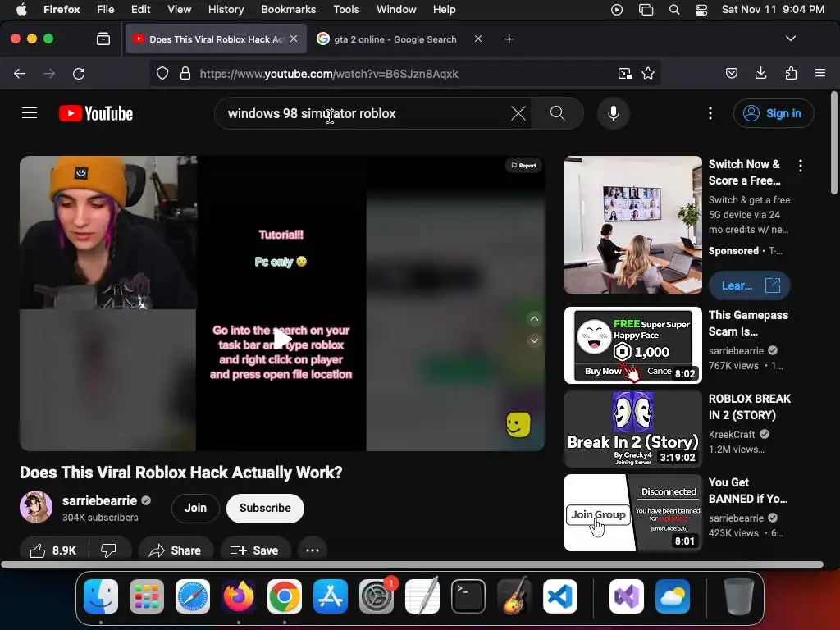Reload the current page
The width and height of the screenshot is (840, 630).
tap(79, 73)
